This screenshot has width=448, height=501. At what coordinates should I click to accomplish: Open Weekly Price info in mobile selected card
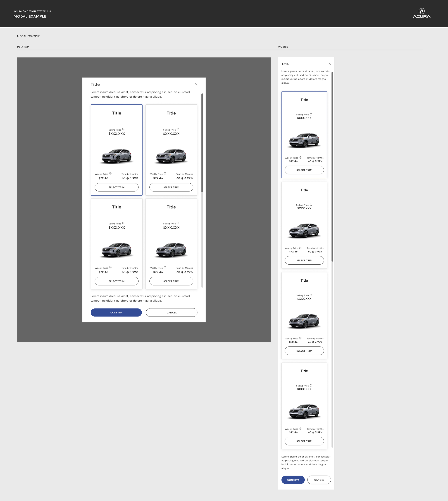[x=300, y=157]
